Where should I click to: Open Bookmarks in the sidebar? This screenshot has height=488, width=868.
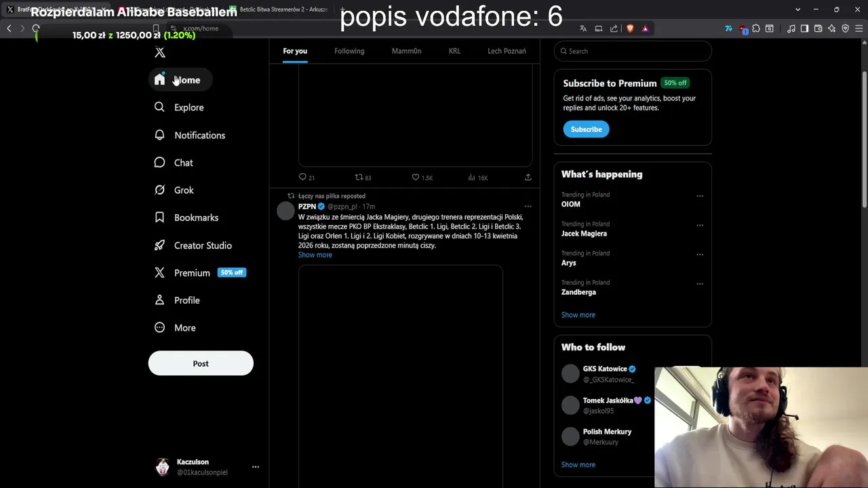click(186, 218)
